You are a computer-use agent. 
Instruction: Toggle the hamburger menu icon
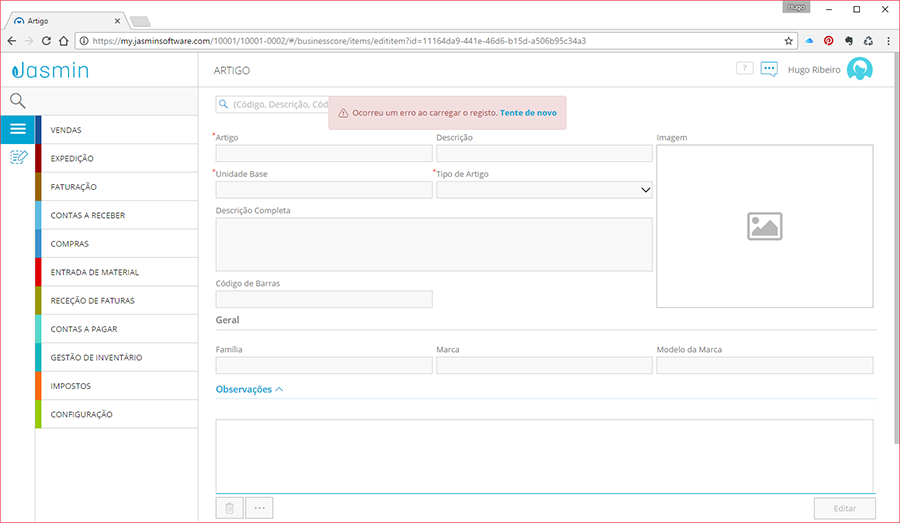click(18, 129)
